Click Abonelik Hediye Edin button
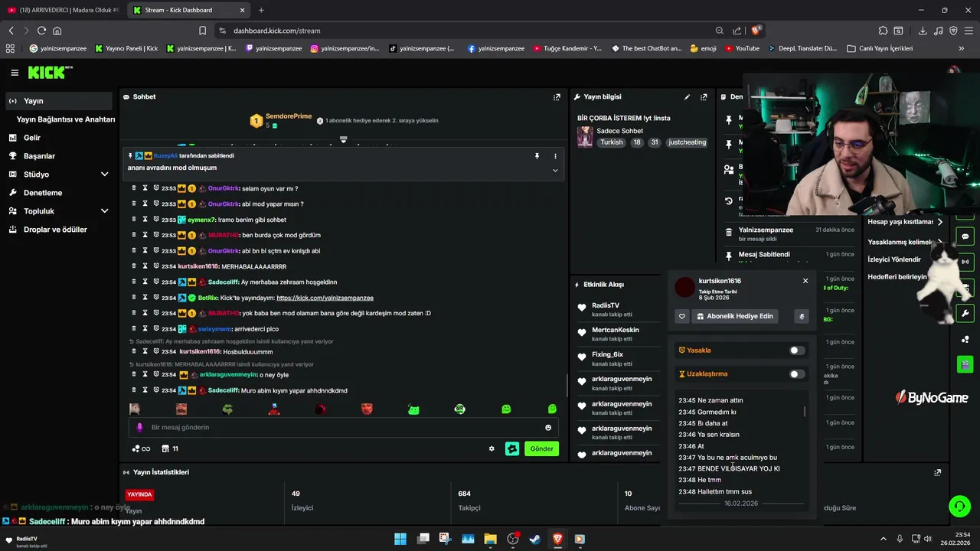 click(733, 316)
